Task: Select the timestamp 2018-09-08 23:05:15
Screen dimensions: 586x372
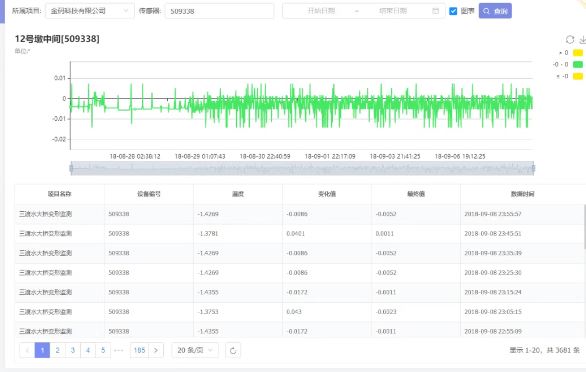Action: [493, 312]
